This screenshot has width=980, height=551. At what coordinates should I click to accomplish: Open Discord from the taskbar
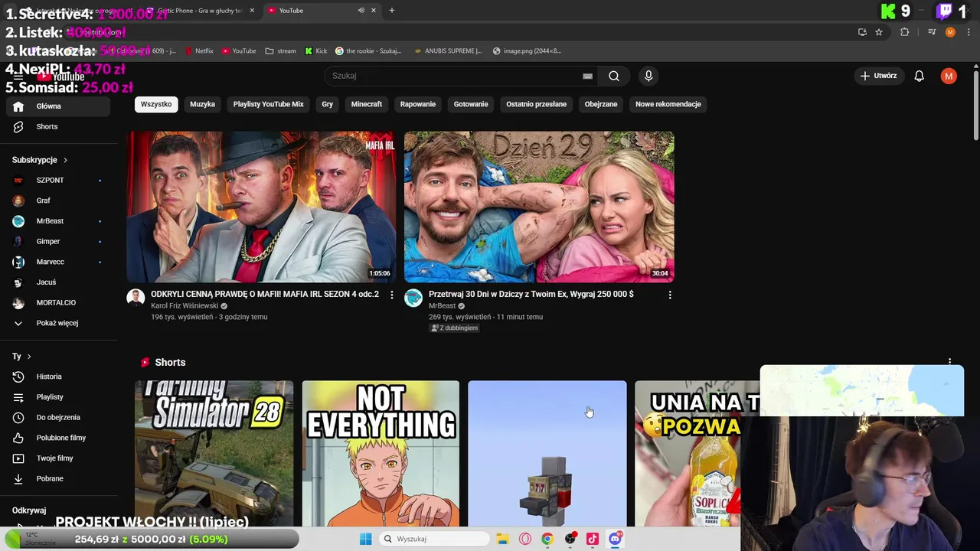coord(615,539)
